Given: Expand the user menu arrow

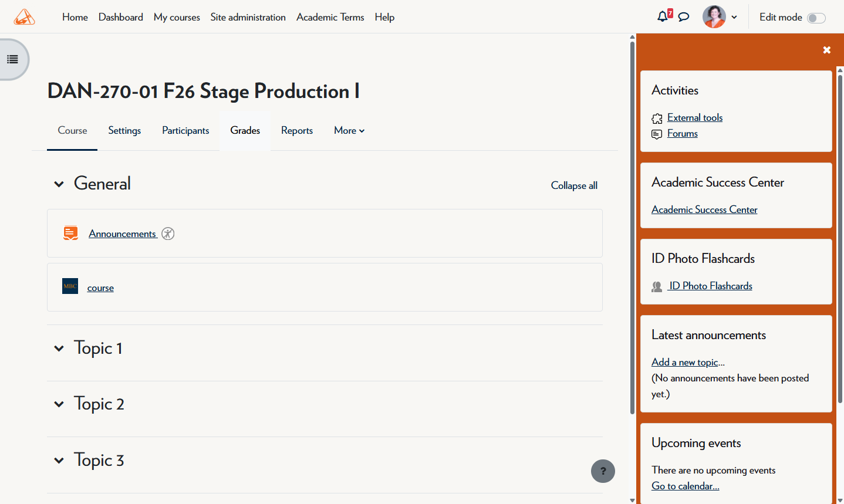Looking at the screenshot, I should point(734,18).
